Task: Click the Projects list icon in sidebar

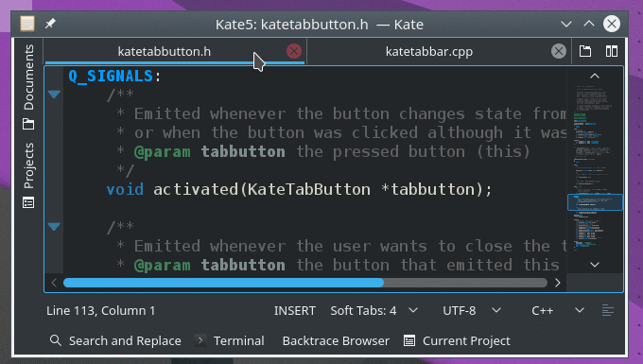Action: (28, 202)
